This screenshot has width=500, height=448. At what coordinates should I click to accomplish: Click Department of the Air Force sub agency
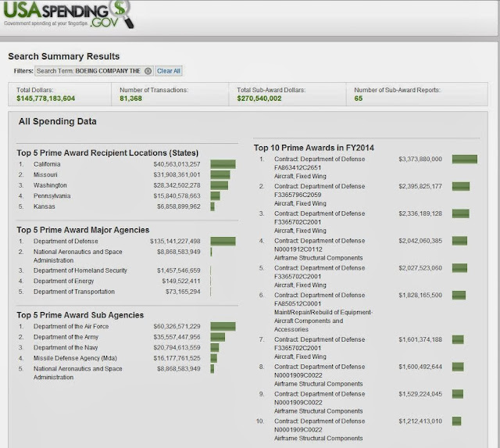[x=71, y=327]
